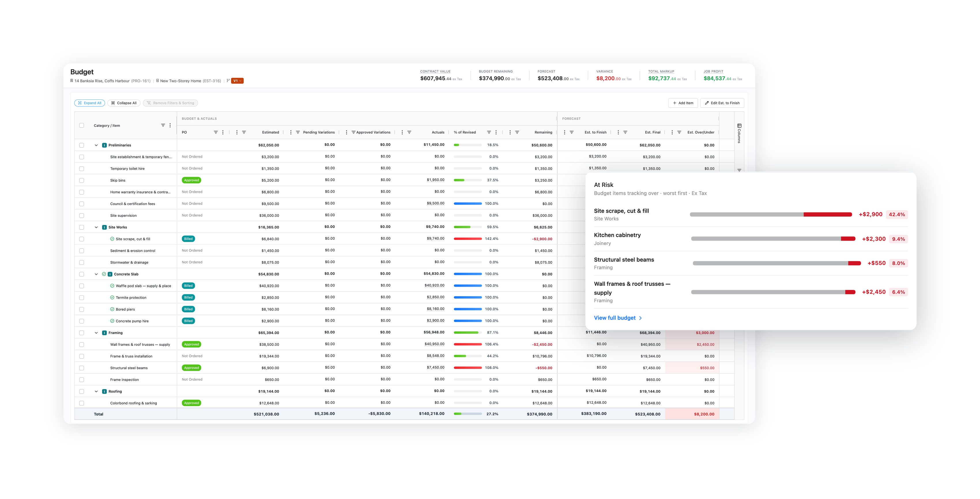Open the View full budget link

(x=618, y=318)
